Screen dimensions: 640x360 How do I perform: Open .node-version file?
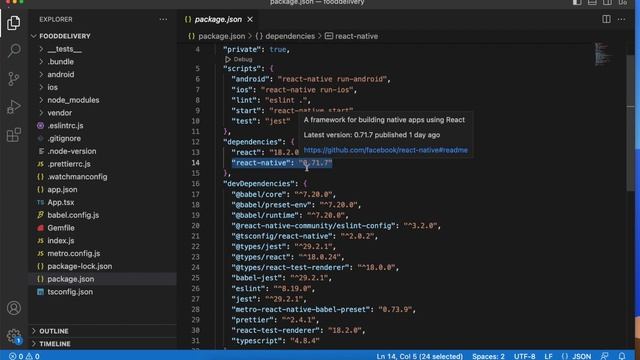[x=102, y=151]
